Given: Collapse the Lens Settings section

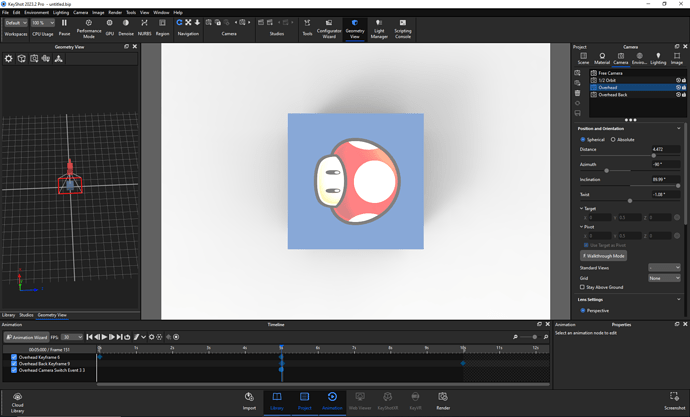Looking at the screenshot, I should pos(678,300).
